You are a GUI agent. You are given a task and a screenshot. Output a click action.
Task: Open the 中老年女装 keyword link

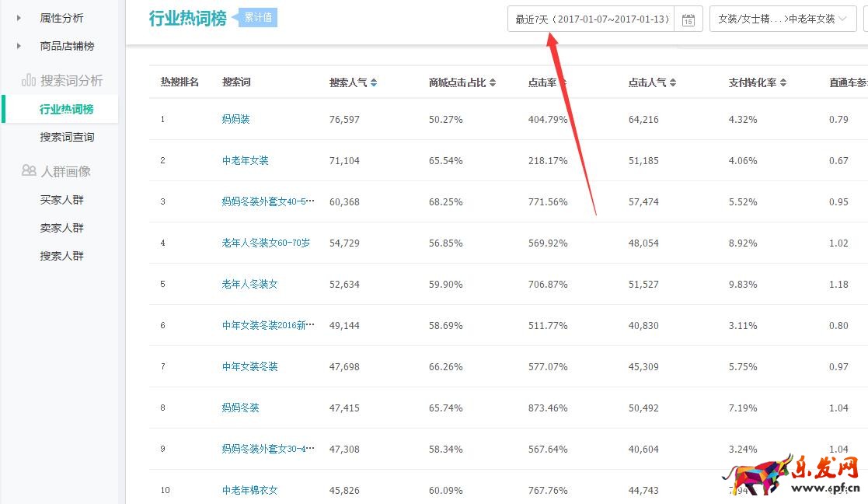tap(245, 160)
